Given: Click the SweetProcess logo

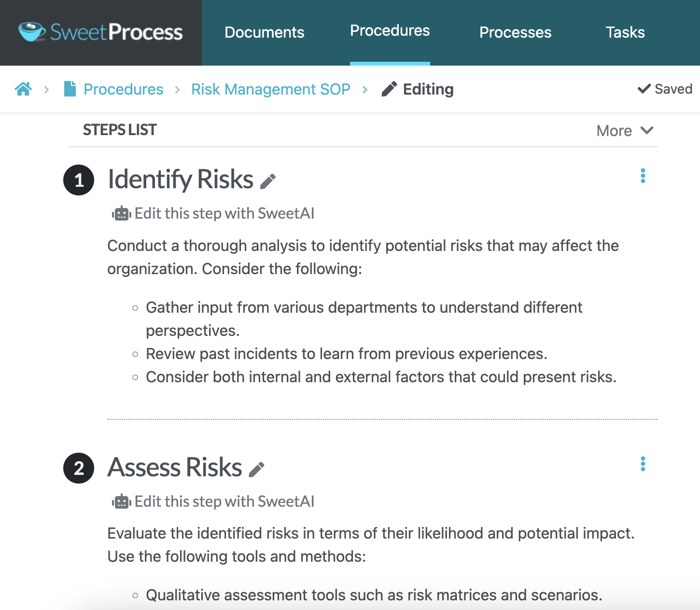Looking at the screenshot, I should (100, 32).
